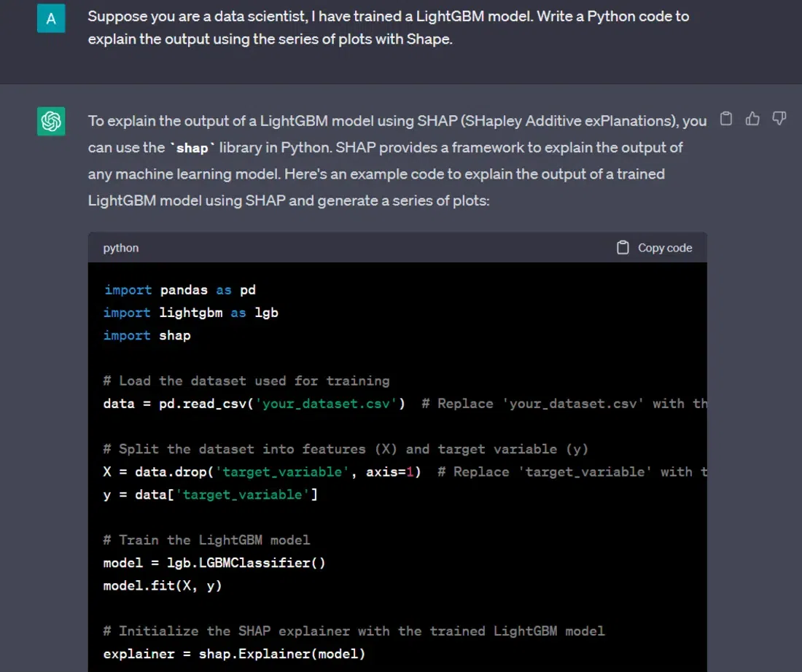Click the line 'import shap'

147,335
